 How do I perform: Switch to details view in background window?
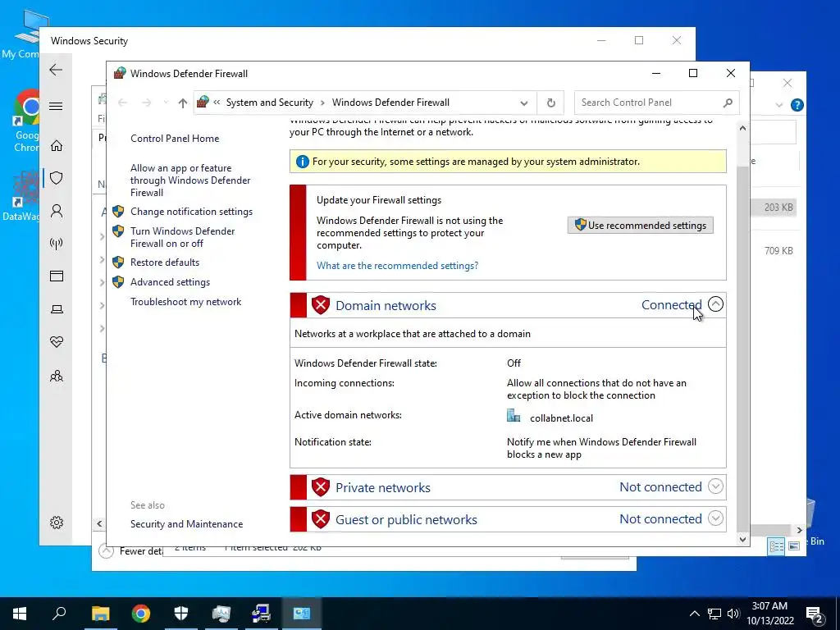coord(776,546)
